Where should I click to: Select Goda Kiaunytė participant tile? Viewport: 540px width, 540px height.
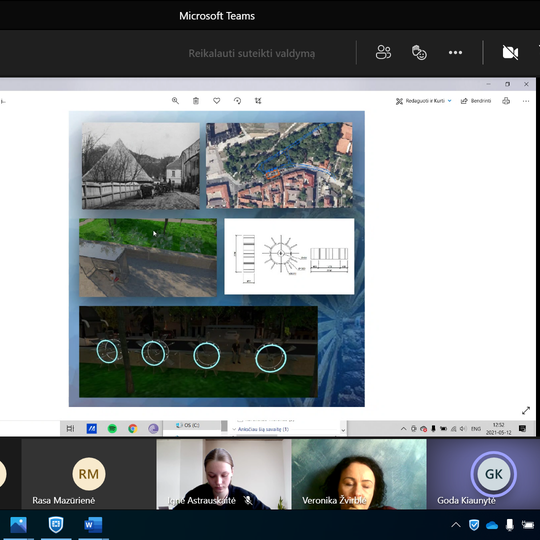483,474
